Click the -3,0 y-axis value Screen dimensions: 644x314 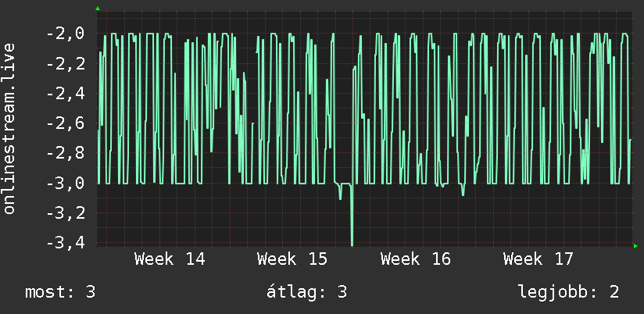(x=66, y=184)
